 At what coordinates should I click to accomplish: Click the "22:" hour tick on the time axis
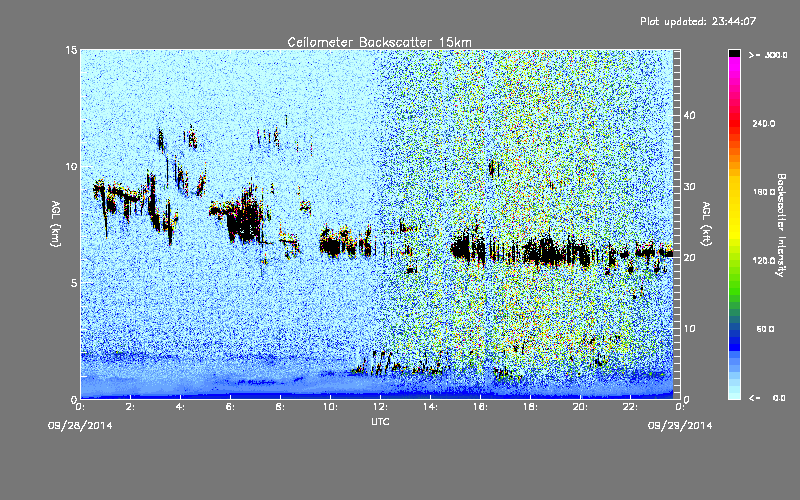point(630,407)
